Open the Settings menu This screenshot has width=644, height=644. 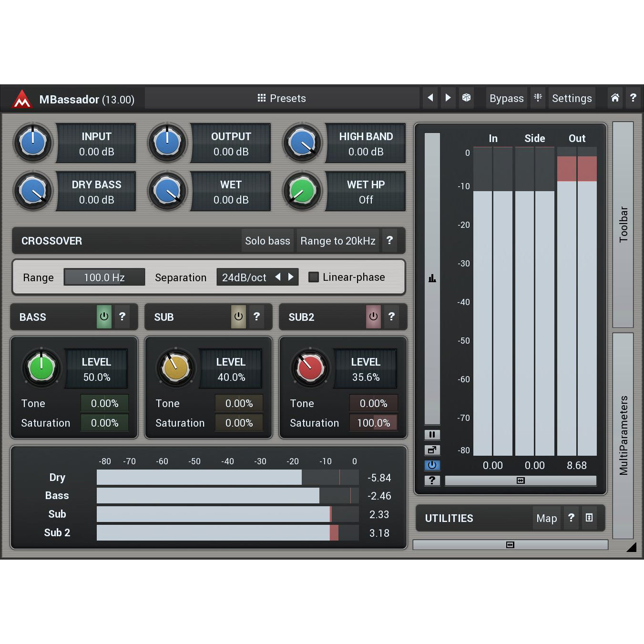pos(572,98)
